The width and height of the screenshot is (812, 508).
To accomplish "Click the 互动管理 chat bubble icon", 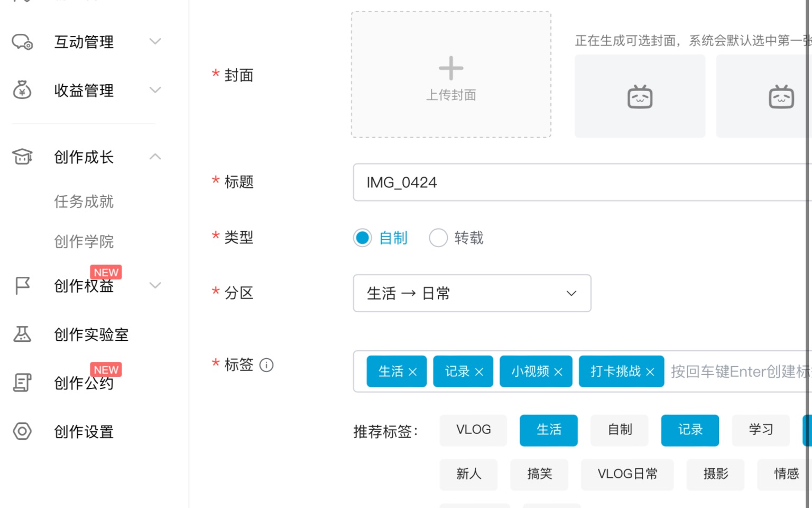I will click(x=22, y=42).
